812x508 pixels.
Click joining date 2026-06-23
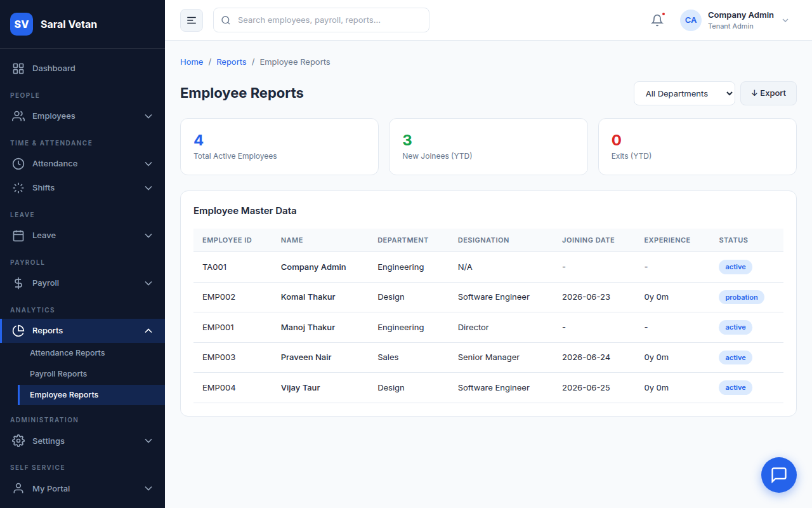click(x=586, y=297)
